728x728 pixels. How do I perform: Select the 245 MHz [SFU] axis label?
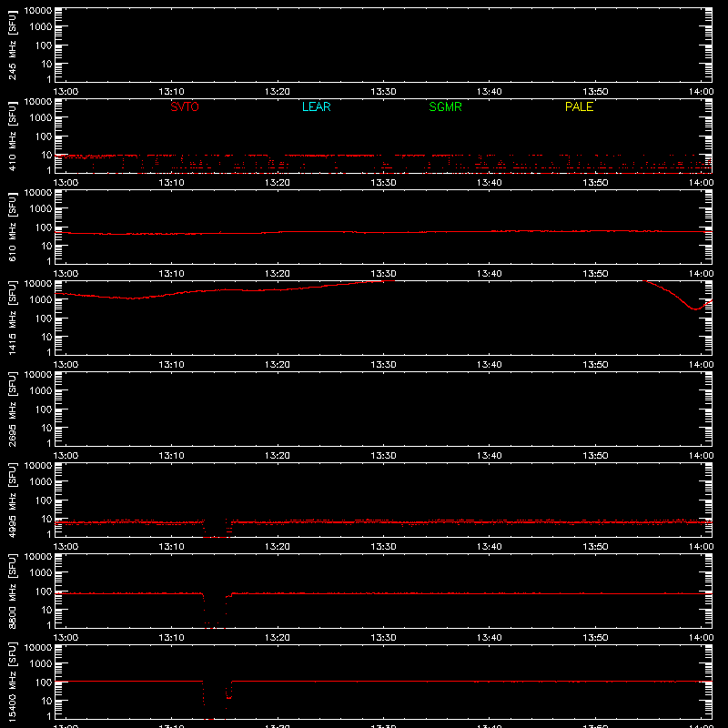click(x=12, y=45)
